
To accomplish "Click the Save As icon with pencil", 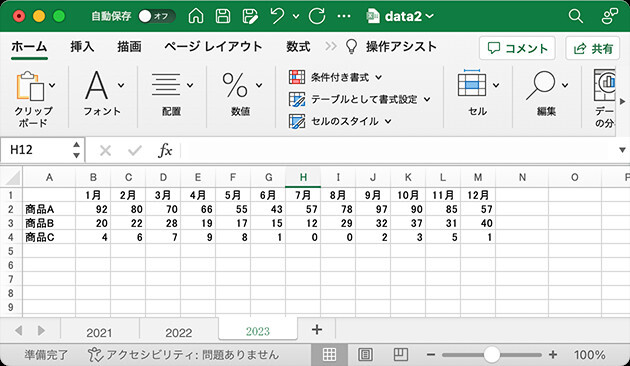I will [x=250, y=16].
